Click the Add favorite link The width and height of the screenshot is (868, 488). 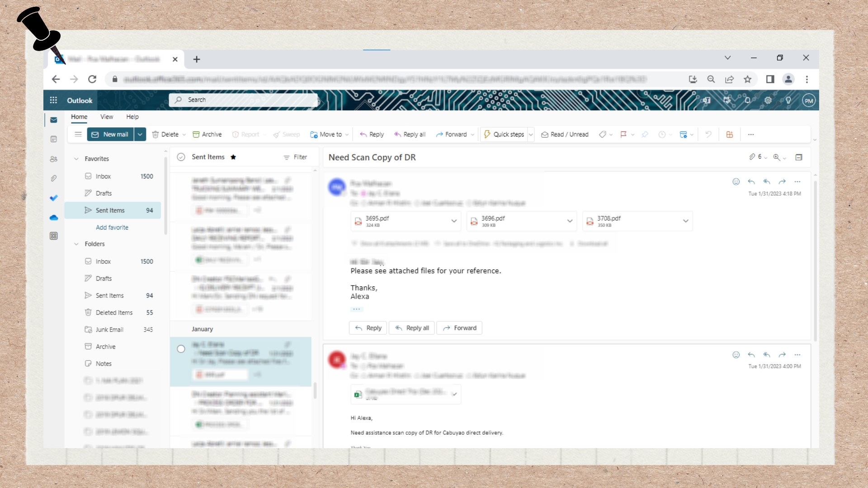pyautogui.click(x=112, y=228)
